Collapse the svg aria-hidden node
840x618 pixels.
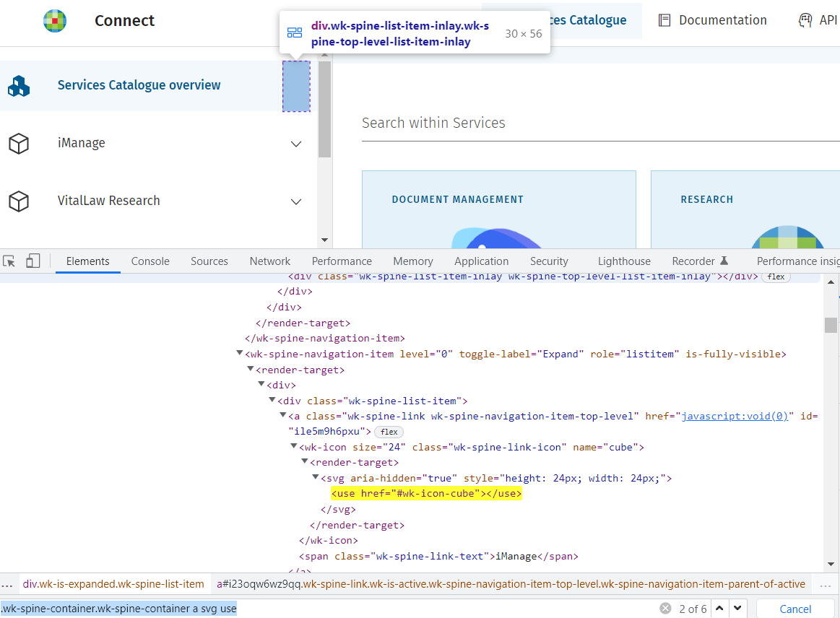[316, 477]
